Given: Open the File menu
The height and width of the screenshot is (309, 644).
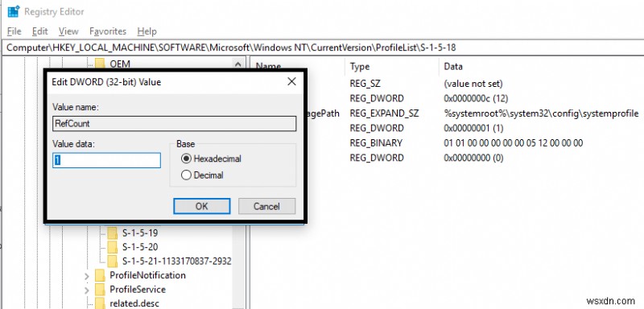Looking at the screenshot, I should 14,31.
